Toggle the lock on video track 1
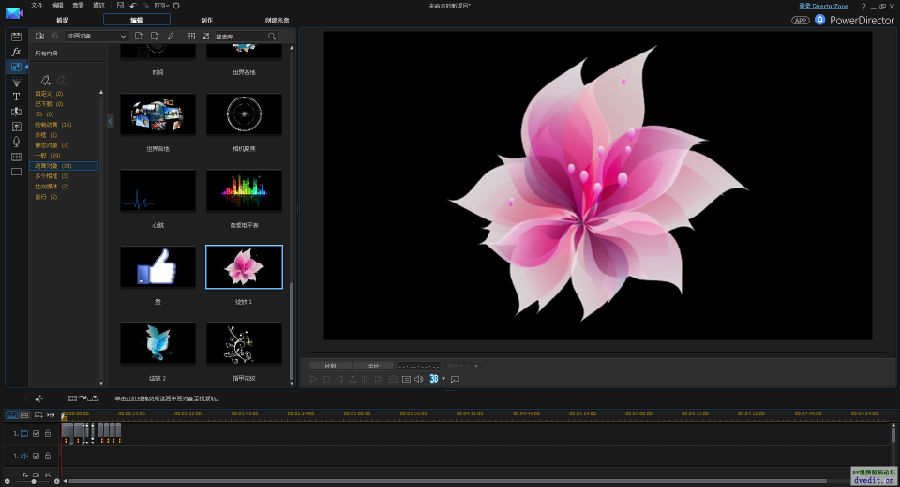900x487 pixels. tap(48, 433)
